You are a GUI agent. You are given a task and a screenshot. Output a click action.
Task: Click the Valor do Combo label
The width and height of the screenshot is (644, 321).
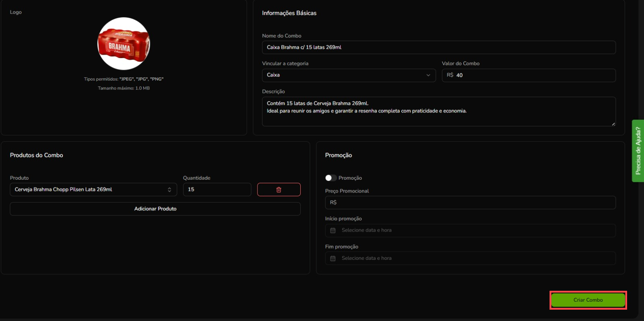(461, 64)
